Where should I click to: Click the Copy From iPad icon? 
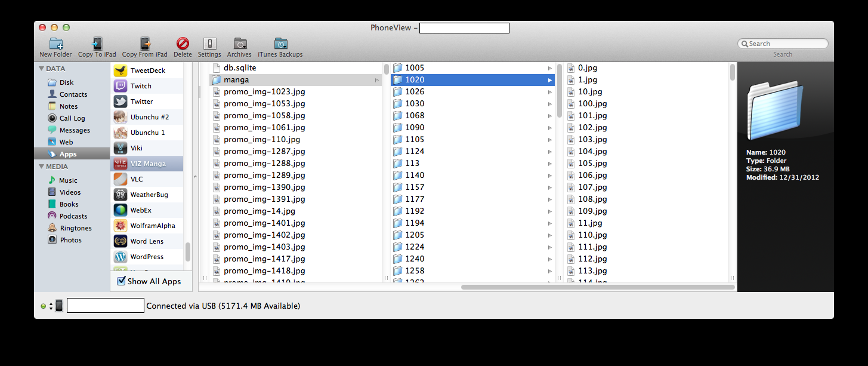145,44
